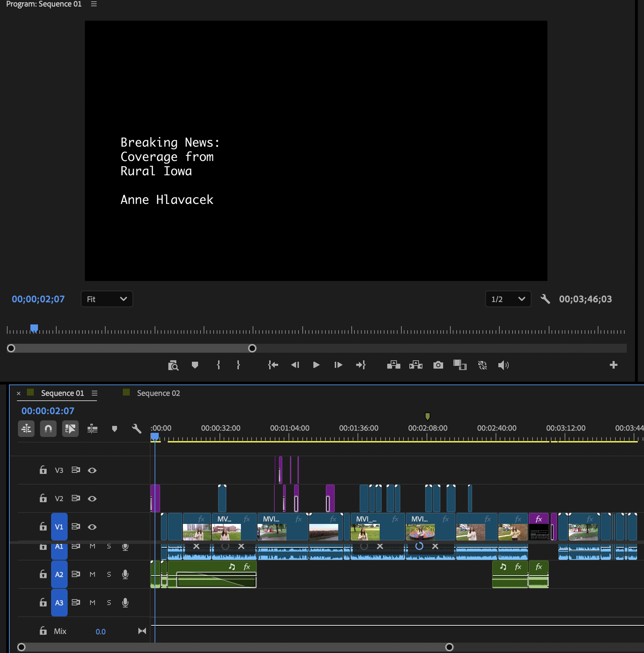Open the Fit zoom level dropdown
The image size is (644, 653).
pyautogui.click(x=107, y=299)
